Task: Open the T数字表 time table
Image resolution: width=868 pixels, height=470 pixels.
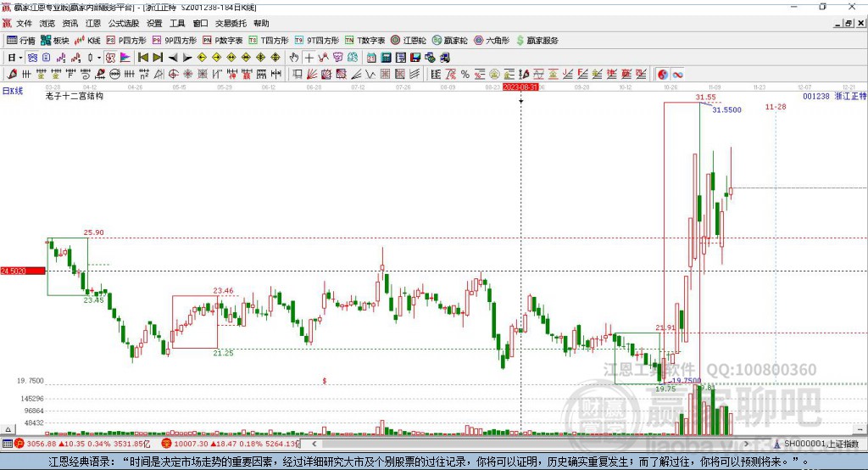Action: 364,41
